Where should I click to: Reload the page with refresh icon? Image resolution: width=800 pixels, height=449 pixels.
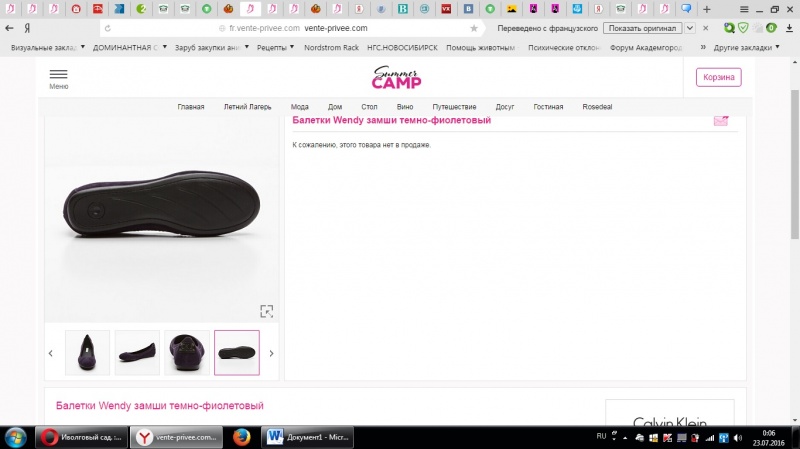(108, 29)
